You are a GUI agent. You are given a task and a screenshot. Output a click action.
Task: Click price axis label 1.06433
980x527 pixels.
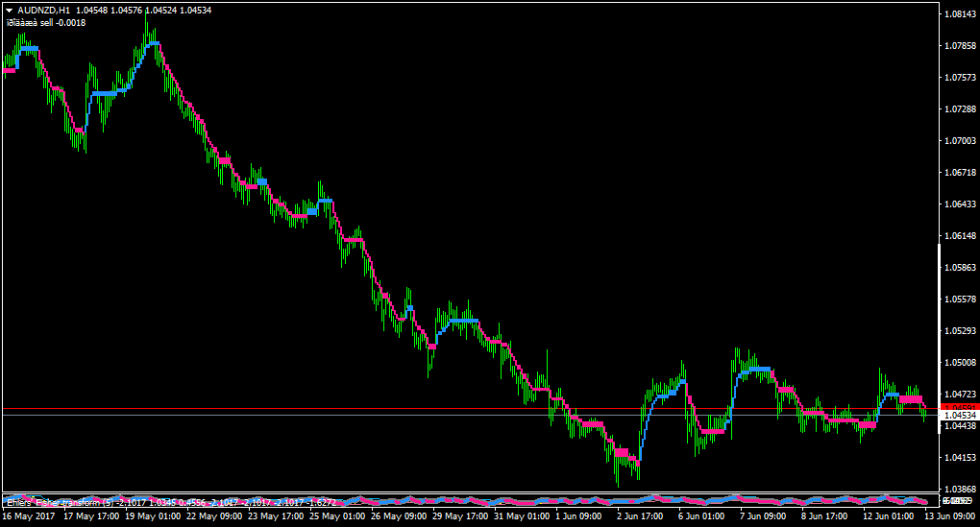pos(961,204)
